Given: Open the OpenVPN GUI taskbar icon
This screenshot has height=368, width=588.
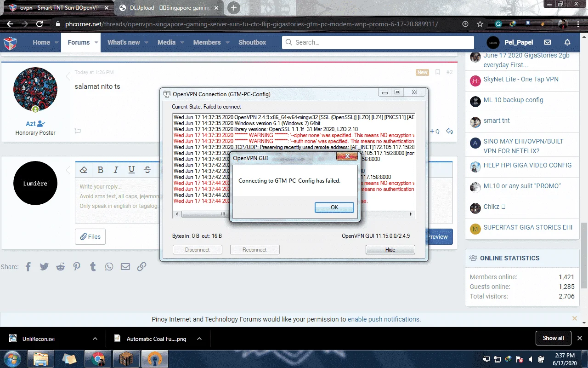Looking at the screenshot, I should click(x=154, y=358).
